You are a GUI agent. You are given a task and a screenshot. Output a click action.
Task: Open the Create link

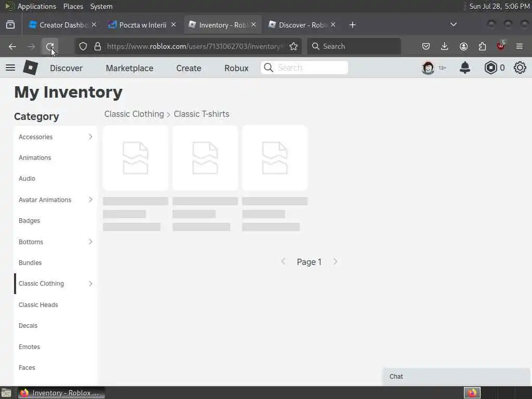[x=189, y=68]
